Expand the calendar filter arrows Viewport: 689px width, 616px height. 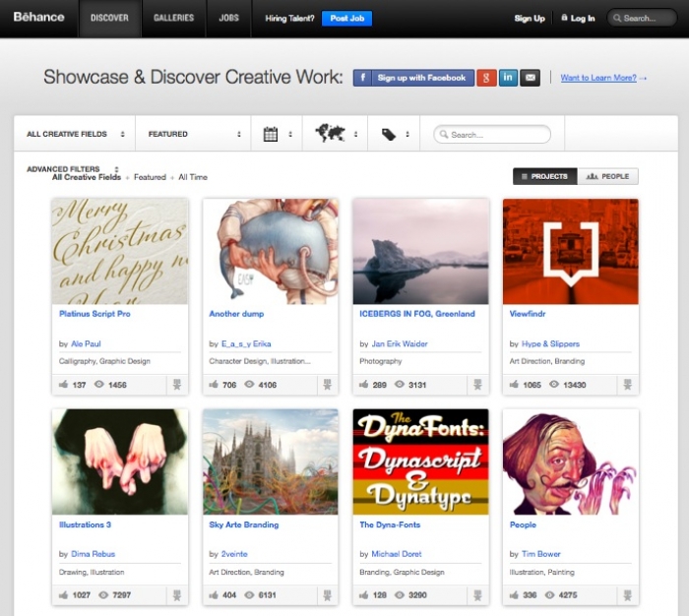click(290, 134)
